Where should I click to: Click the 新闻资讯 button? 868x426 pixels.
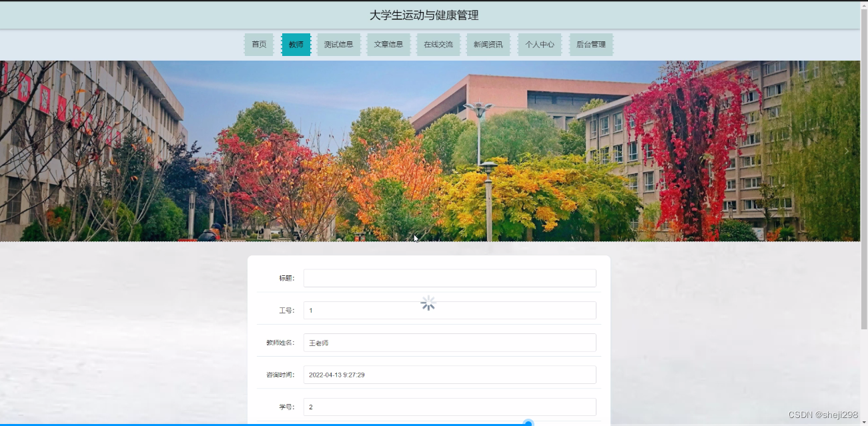click(x=488, y=45)
